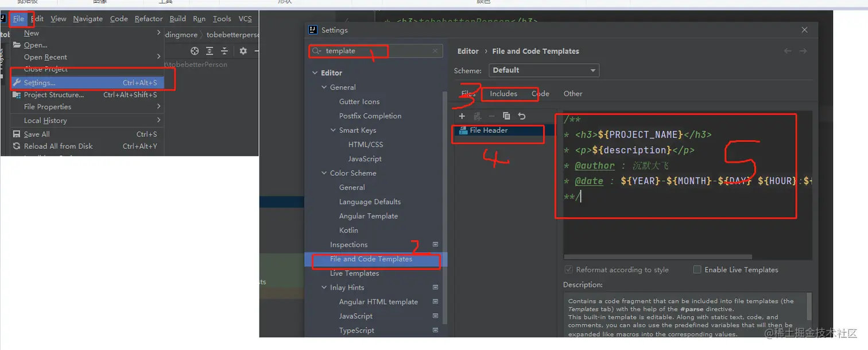Open the Edit menu

tap(37, 19)
